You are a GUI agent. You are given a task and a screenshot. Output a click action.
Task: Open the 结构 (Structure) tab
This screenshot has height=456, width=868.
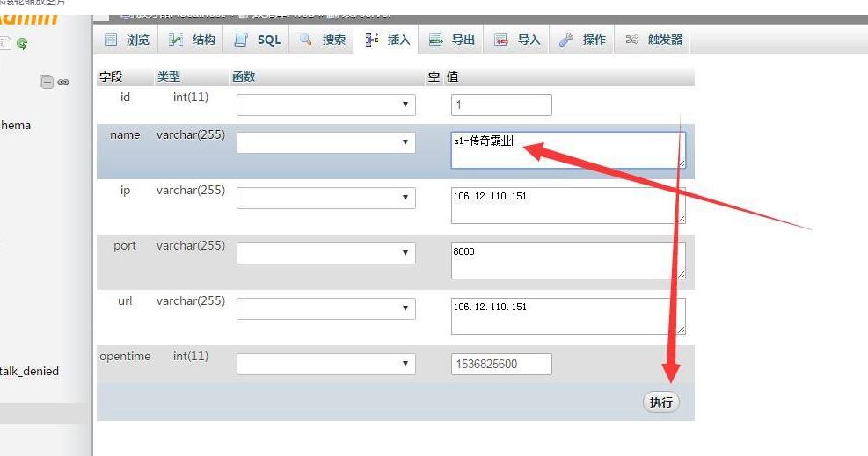click(x=192, y=40)
